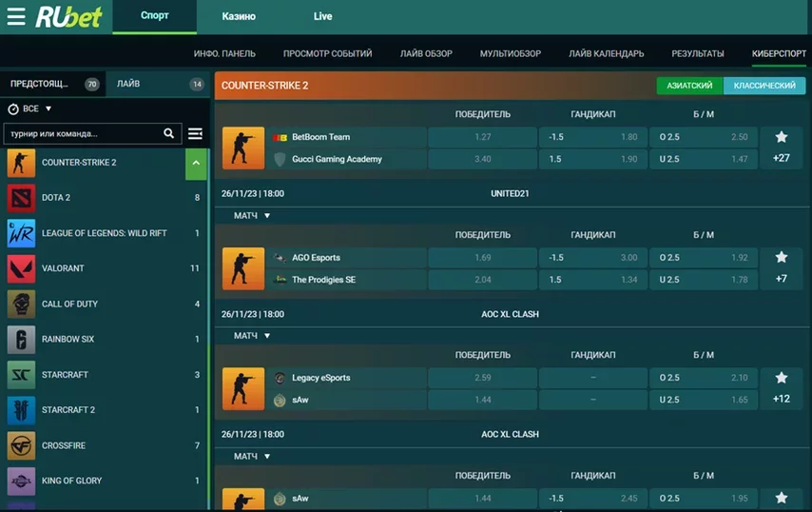Open the hamburger main menu
The image size is (812, 512).
[x=16, y=16]
